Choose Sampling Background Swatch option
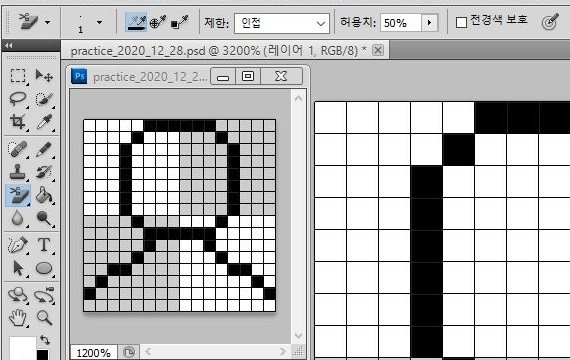570x360 pixels. [180, 23]
